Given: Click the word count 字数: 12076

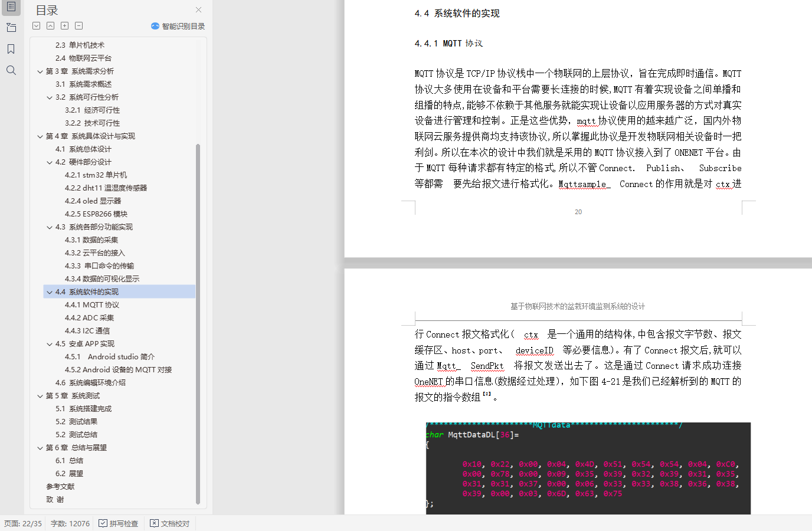Looking at the screenshot, I should click(70, 523).
